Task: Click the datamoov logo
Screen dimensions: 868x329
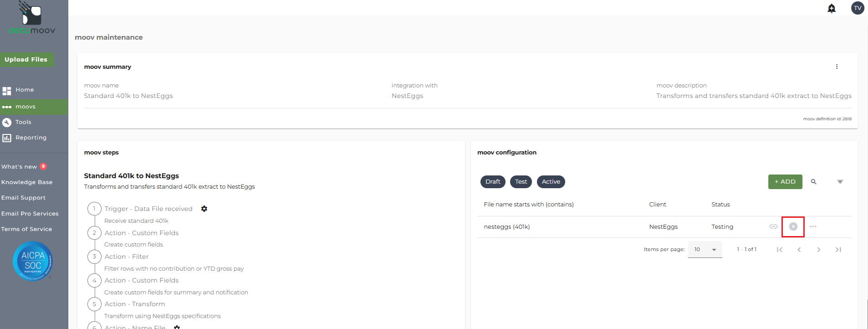Action: click(x=32, y=18)
